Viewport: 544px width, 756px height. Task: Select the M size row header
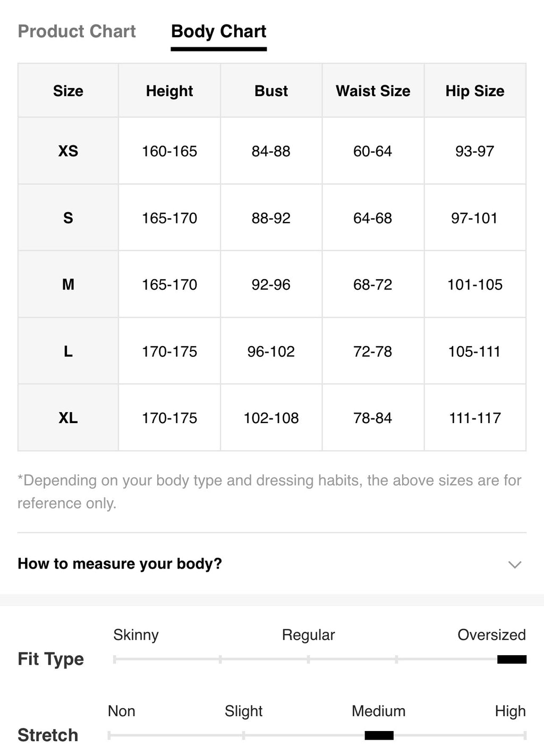click(x=68, y=285)
